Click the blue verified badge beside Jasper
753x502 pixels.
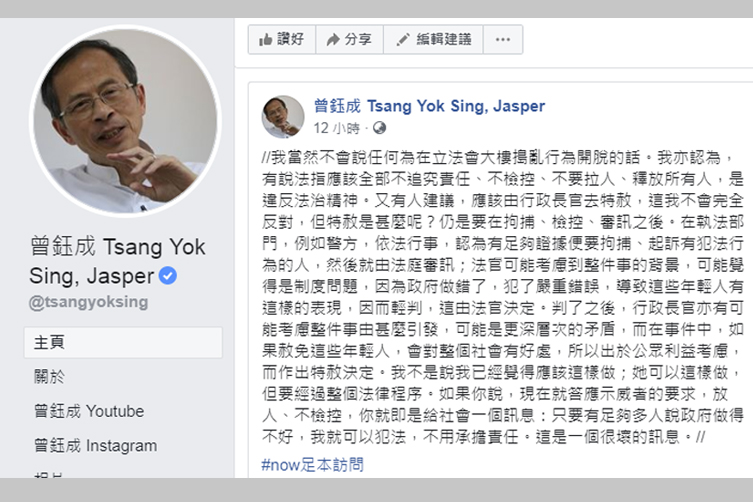coord(168,276)
